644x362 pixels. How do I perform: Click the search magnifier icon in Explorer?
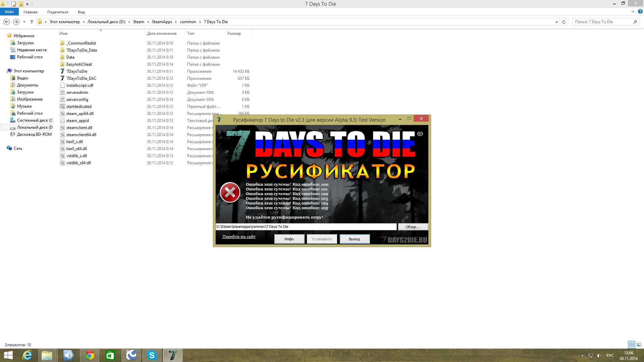pyautogui.click(x=635, y=22)
